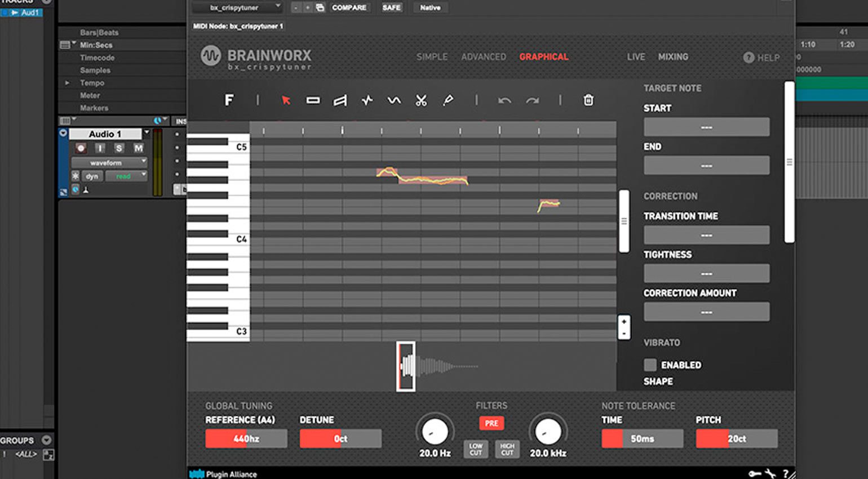Adjust the Reference A4 440hz slider
This screenshot has height=479, width=868.
tap(246, 438)
